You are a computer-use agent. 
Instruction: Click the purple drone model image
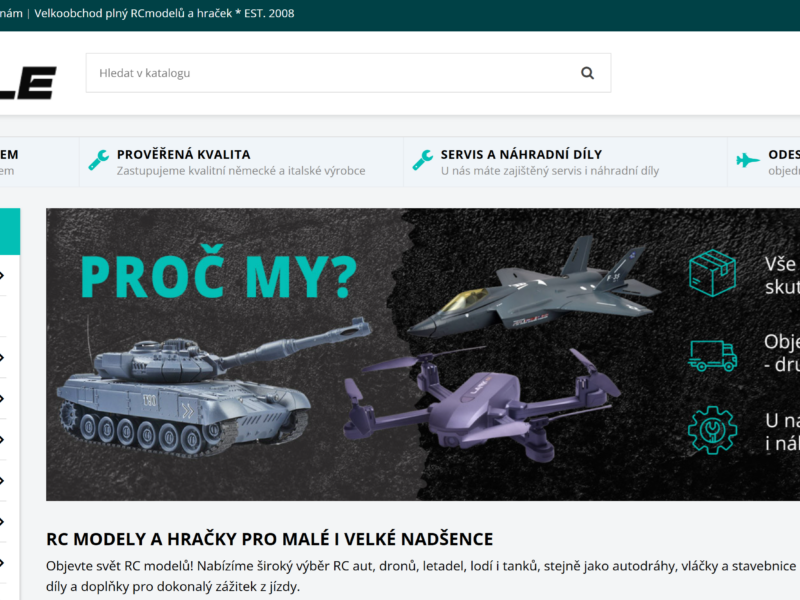coord(482,403)
